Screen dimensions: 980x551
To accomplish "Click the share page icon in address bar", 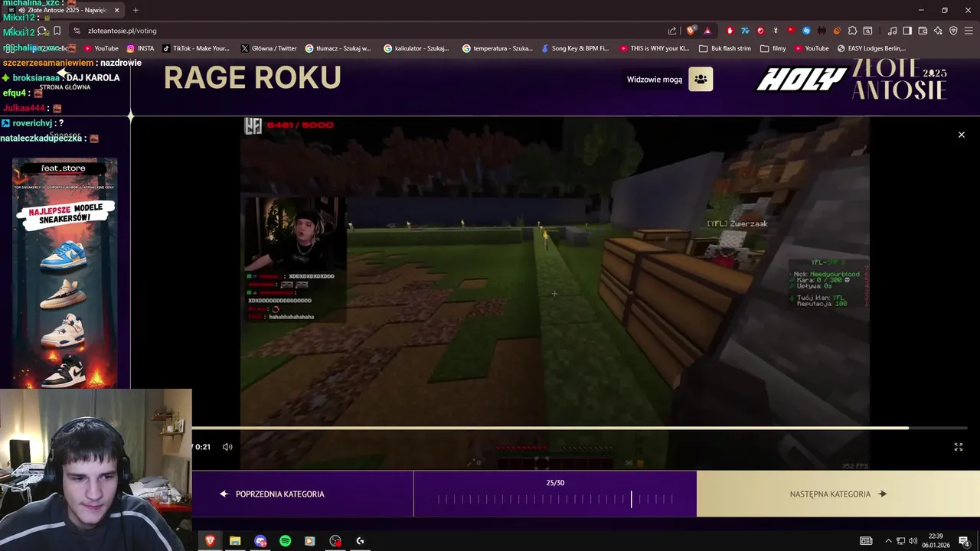I will pyautogui.click(x=672, y=31).
